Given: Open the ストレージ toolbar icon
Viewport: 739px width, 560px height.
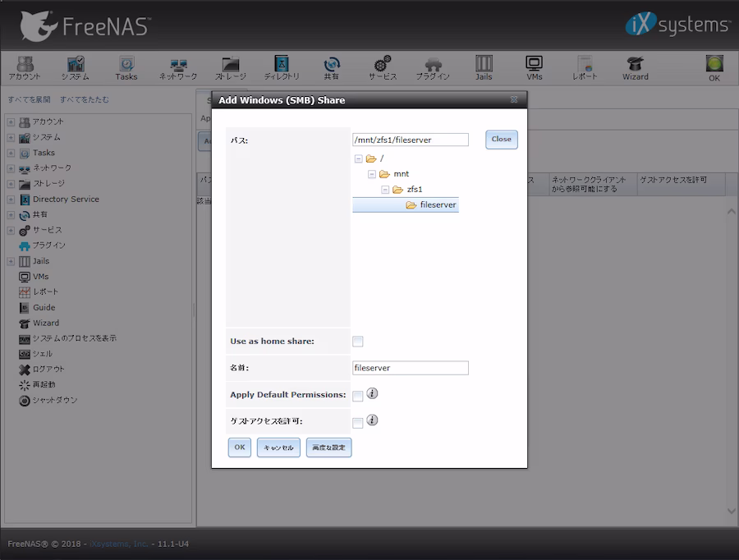Looking at the screenshot, I should [x=231, y=68].
